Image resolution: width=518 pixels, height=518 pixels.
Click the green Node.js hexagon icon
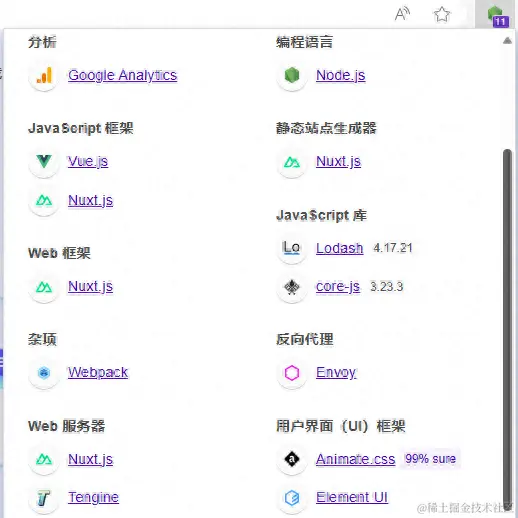click(x=292, y=75)
